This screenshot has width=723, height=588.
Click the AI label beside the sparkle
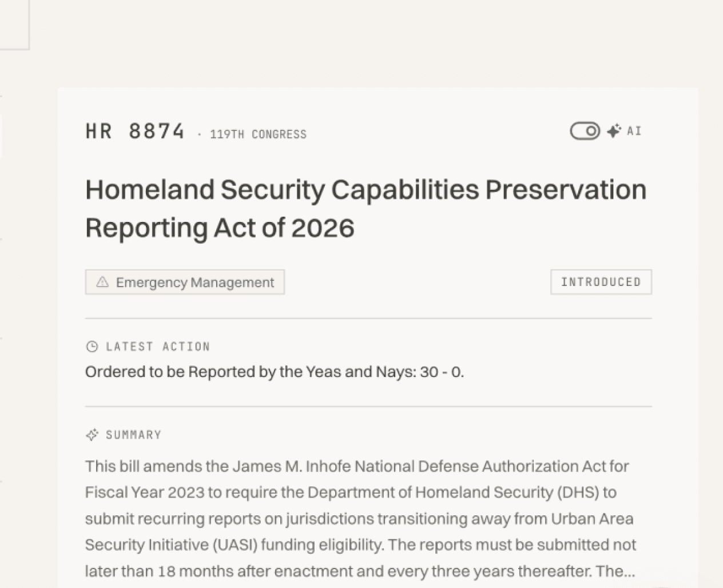pos(634,131)
